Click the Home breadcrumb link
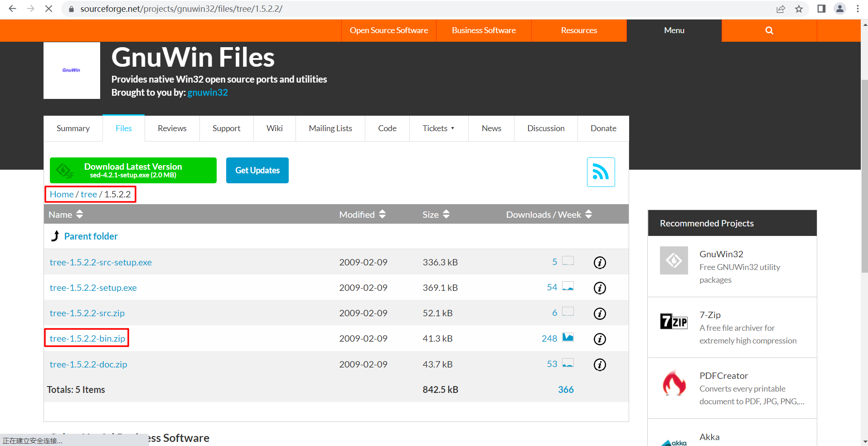Image resolution: width=868 pixels, height=446 pixels. point(62,194)
